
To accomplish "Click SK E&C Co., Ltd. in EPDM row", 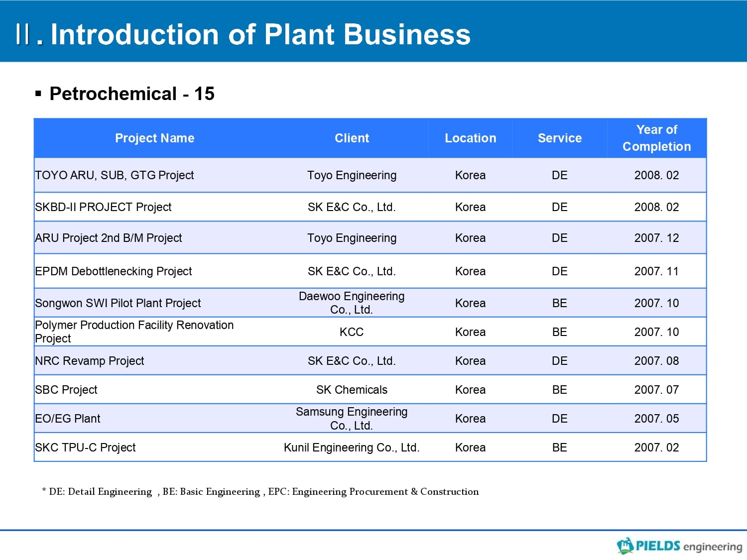I will [x=352, y=271].
